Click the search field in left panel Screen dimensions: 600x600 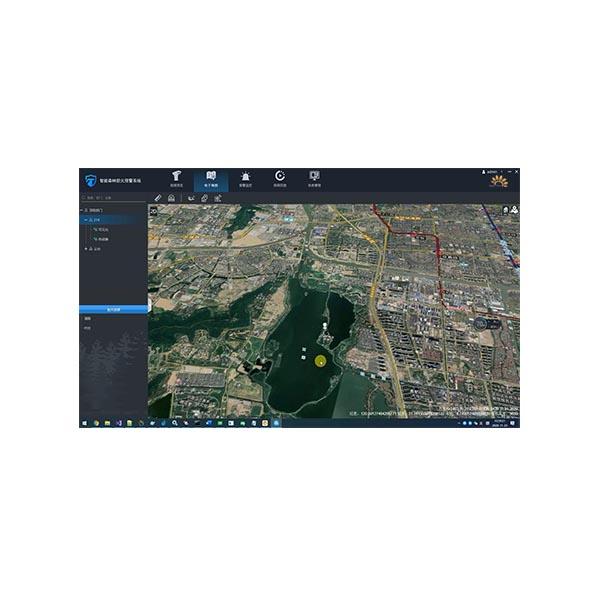(110, 198)
